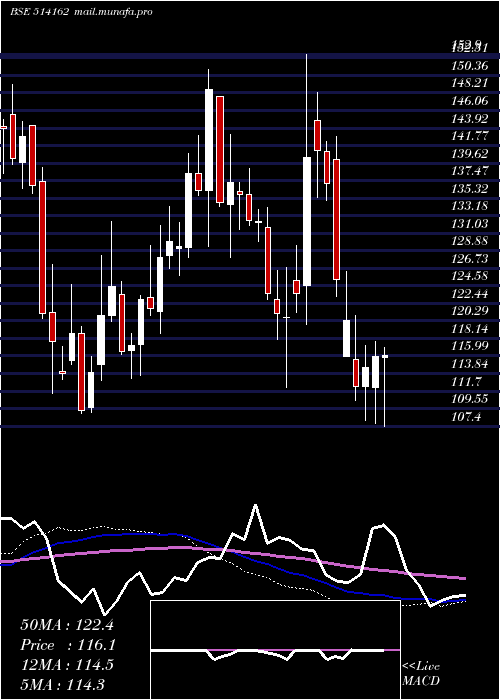Open the MACD inset chart panel
The width and height of the screenshot is (500, 700).
pyautogui.click(x=275, y=650)
